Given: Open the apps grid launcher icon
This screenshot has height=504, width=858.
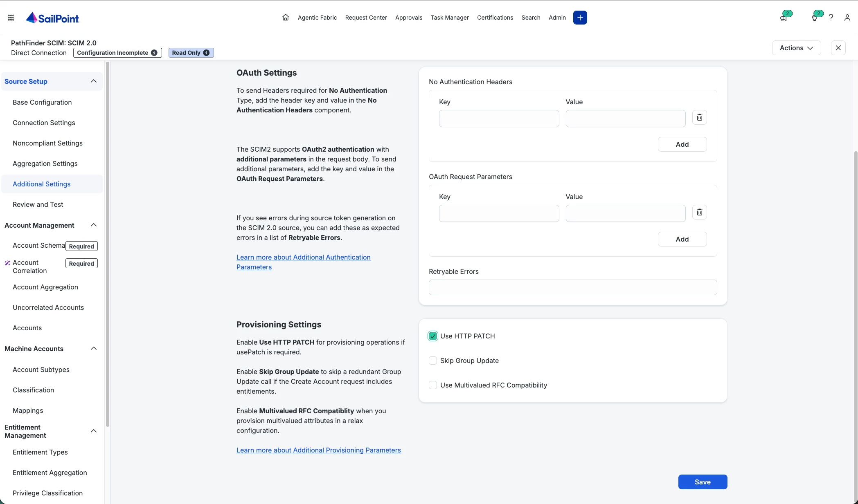Looking at the screenshot, I should pos(11,18).
